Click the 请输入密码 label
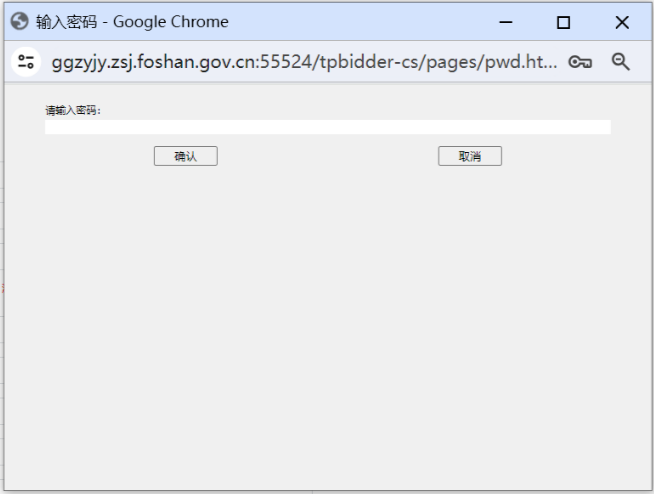Viewport: 654px width, 494px height. click(x=73, y=110)
